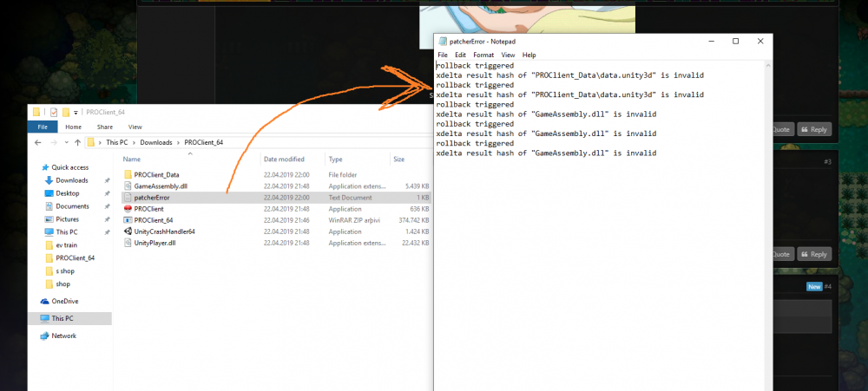Viewport: 868px width, 391px height.
Task: Open OneDrive in the navigation pane
Action: tap(64, 301)
